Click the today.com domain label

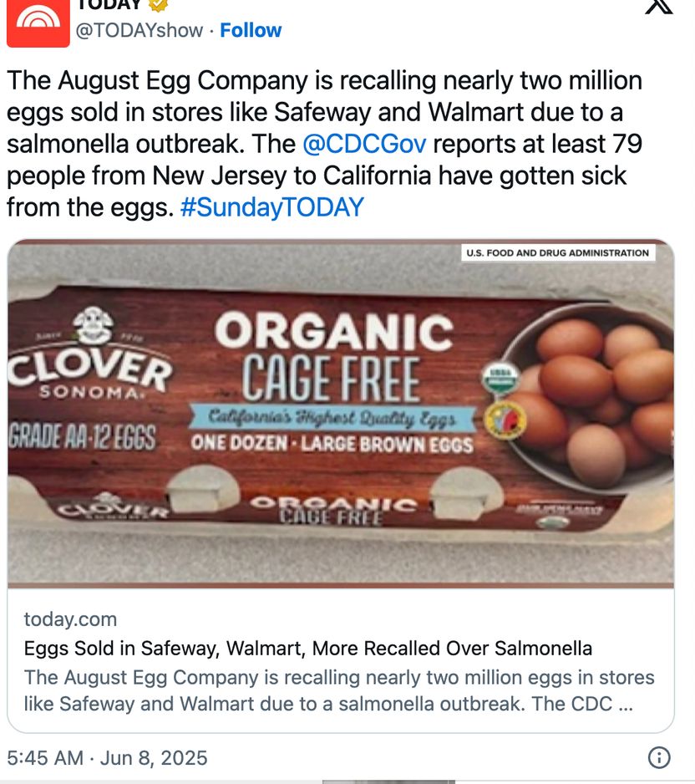[x=70, y=619]
